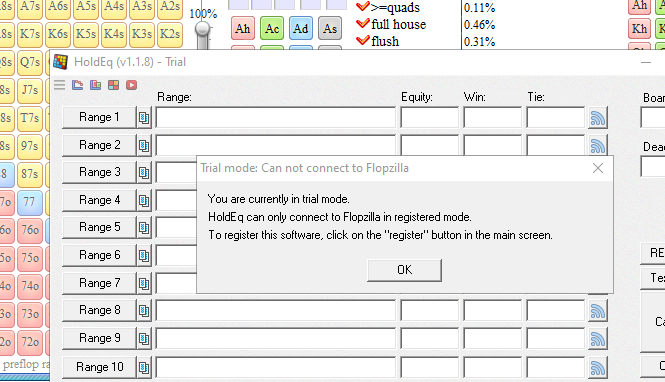Screen dimensions: 665x382
Task: Click the Range 7 button
Action: [x=99, y=283]
